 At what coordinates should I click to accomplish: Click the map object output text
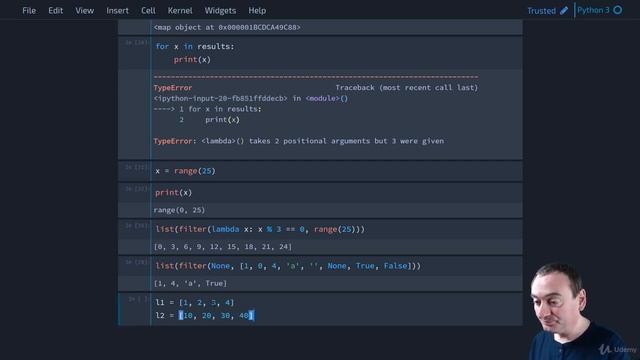[227, 27]
